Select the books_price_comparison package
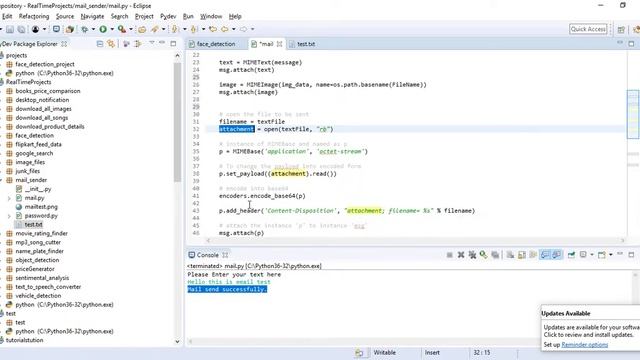 tap(48, 91)
